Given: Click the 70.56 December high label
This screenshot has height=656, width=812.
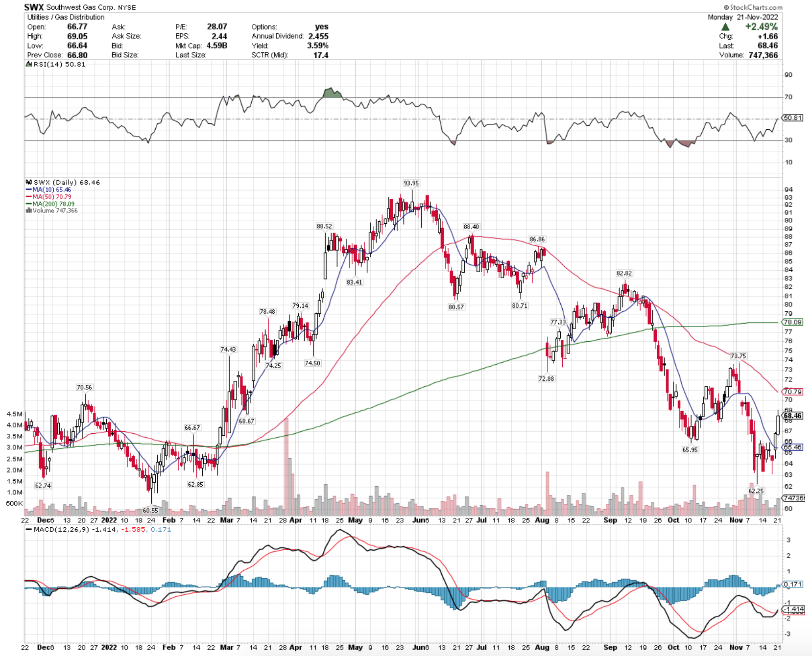Looking at the screenshot, I should tap(84, 387).
